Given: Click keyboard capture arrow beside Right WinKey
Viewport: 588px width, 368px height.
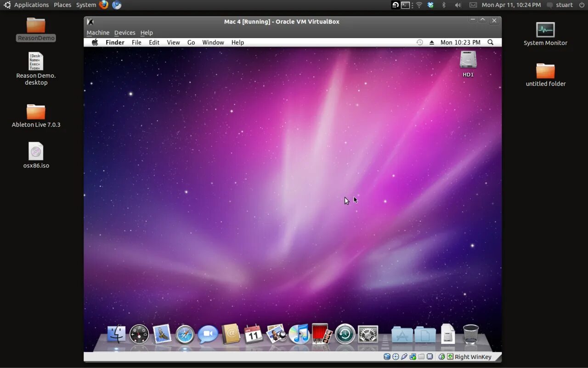Looking at the screenshot, I should tap(450, 357).
